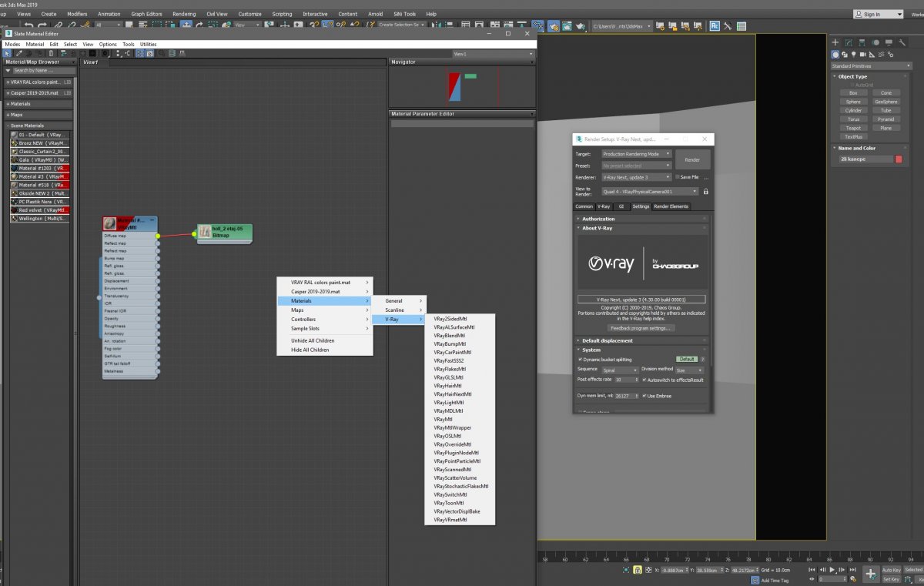Open the Create tab in command panel
Image resolution: width=924 pixels, height=586 pixels.
coord(835,42)
